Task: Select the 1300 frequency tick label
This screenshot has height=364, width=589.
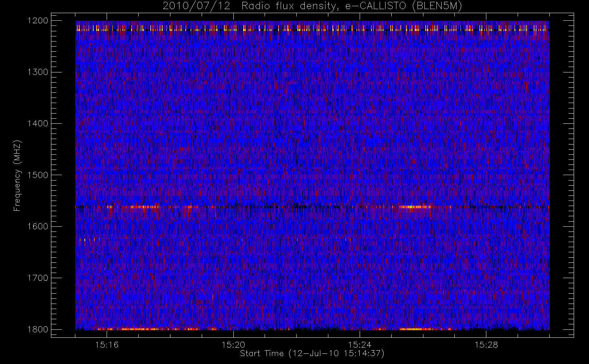Action: point(38,72)
